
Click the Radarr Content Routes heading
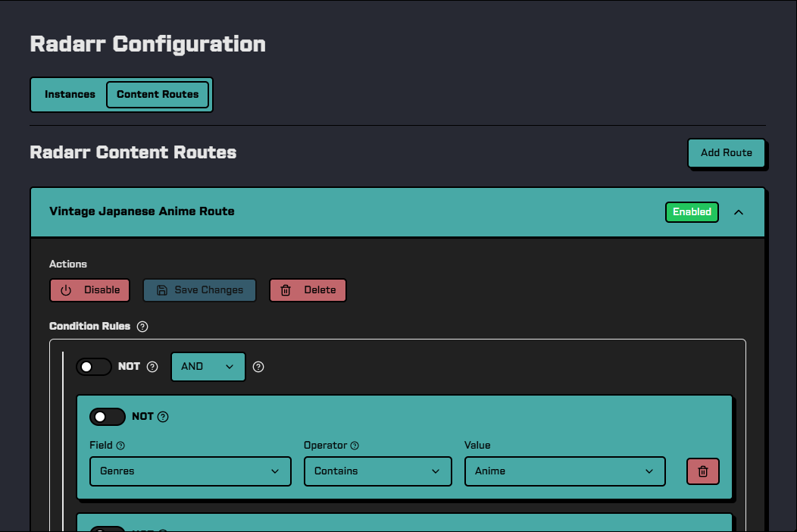[133, 152]
